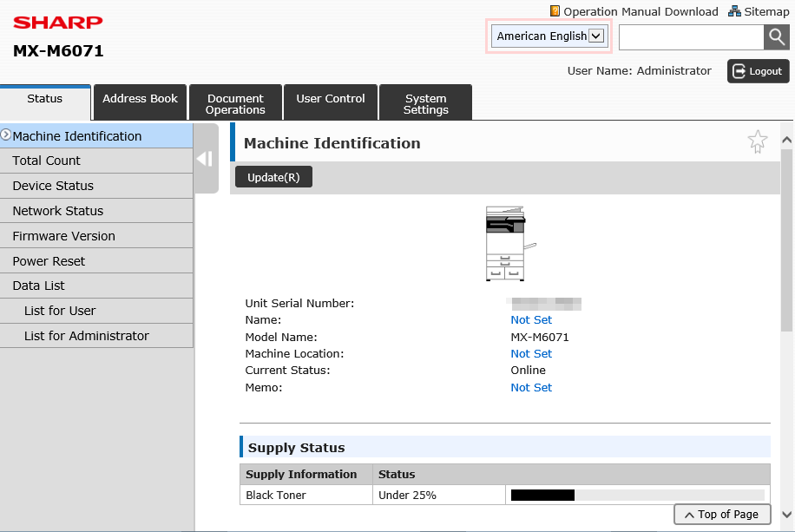Open Network Status from the sidebar
Screen dimensions: 795x532
point(96,211)
